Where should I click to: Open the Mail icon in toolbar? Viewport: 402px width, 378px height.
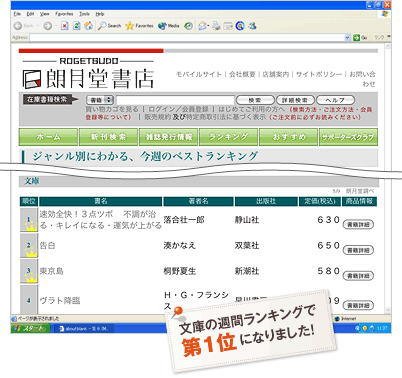pos(203,26)
